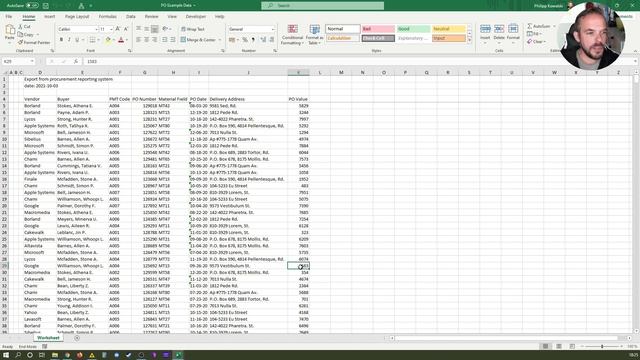This screenshot has height=360, width=640.
Task: Click the Fill button in Editing group
Action: coord(533,34)
